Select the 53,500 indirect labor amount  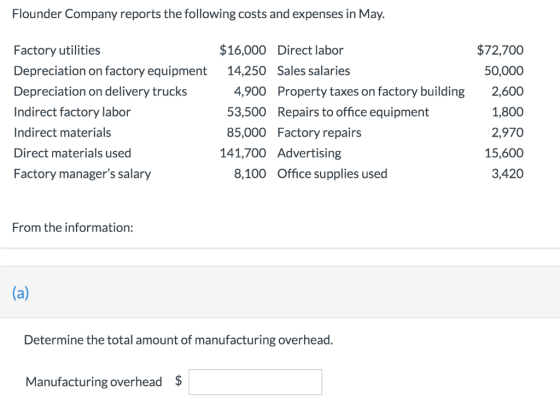point(246,112)
